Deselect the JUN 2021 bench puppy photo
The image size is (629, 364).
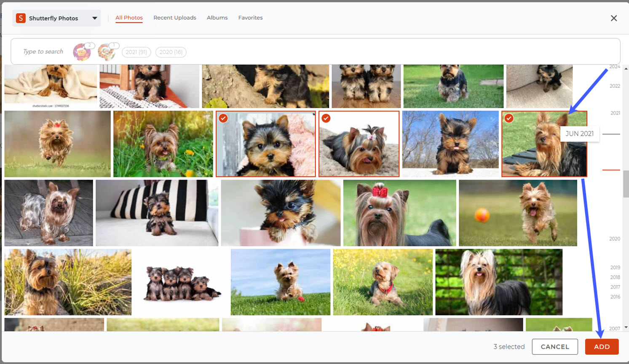point(509,118)
